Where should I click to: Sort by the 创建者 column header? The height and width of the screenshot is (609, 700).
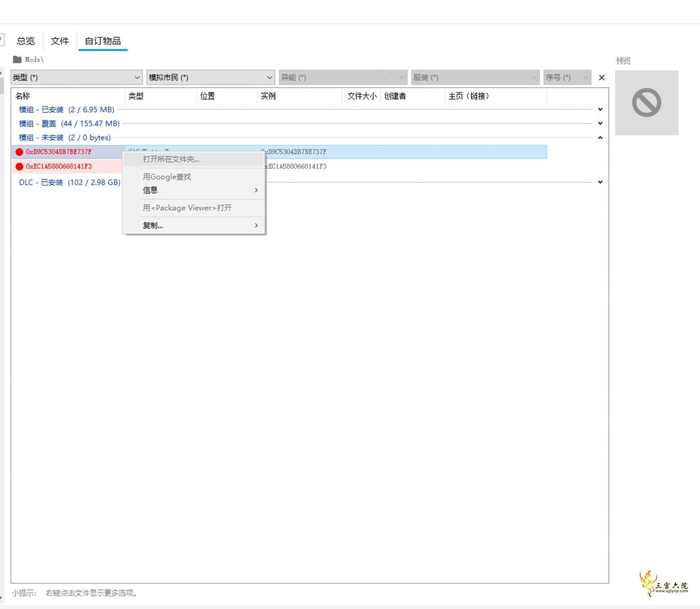[x=413, y=96]
